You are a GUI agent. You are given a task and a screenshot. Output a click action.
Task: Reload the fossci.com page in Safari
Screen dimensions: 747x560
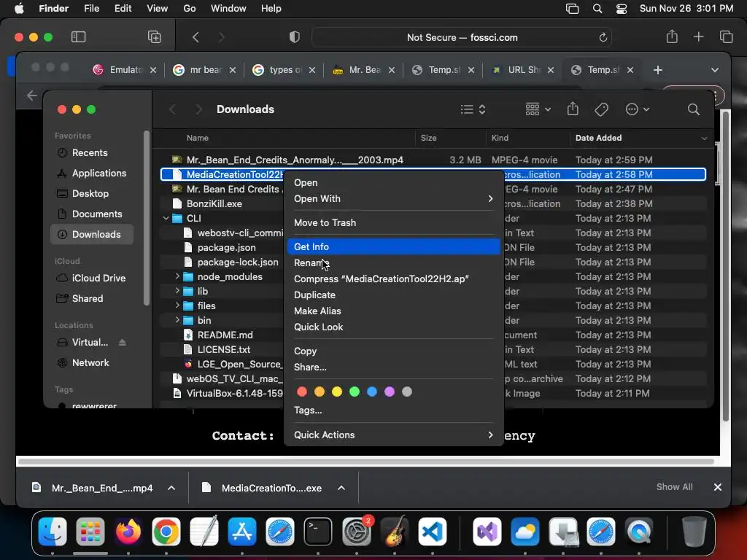603,37
